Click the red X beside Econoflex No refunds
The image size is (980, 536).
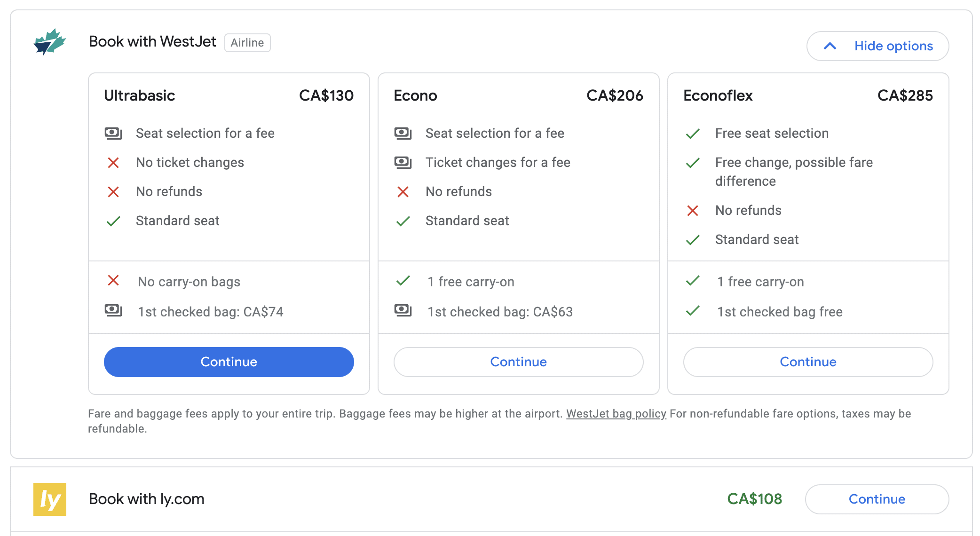[693, 211]
